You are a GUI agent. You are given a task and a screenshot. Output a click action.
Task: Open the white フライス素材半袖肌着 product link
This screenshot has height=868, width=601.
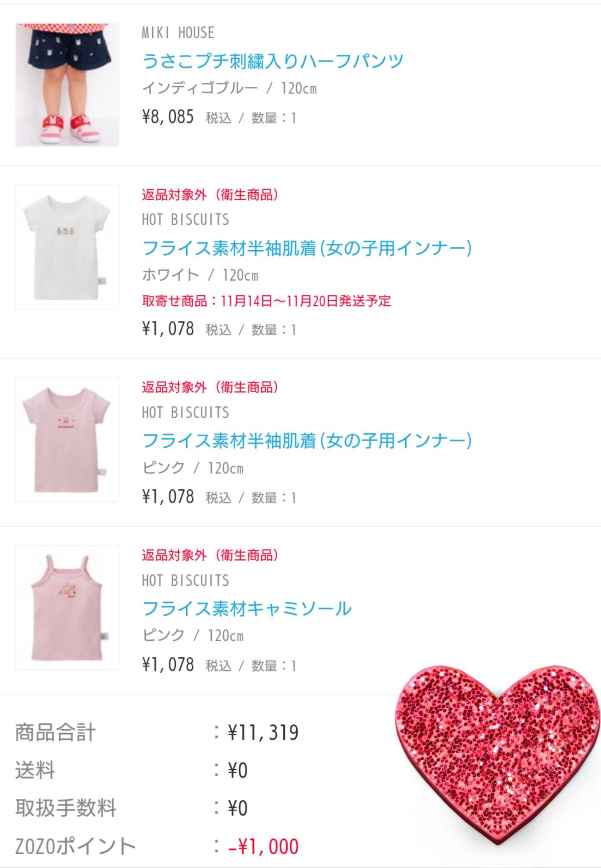click(307, 248)
